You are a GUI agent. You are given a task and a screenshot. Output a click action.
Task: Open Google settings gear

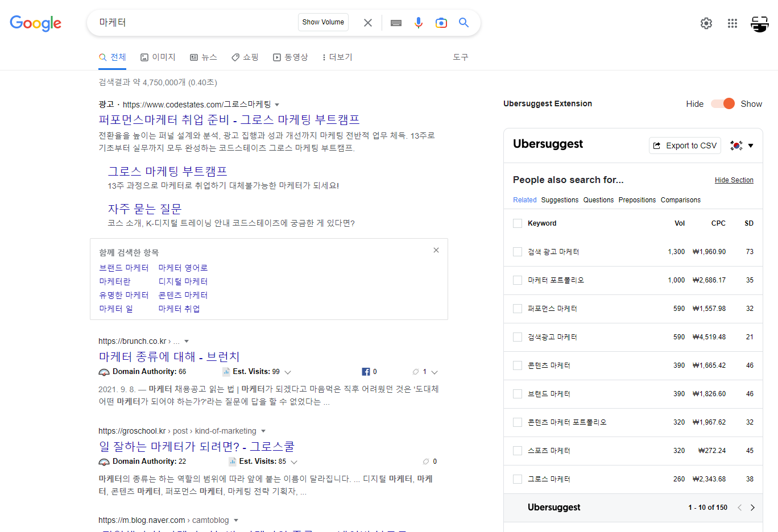tap(706, 23)
